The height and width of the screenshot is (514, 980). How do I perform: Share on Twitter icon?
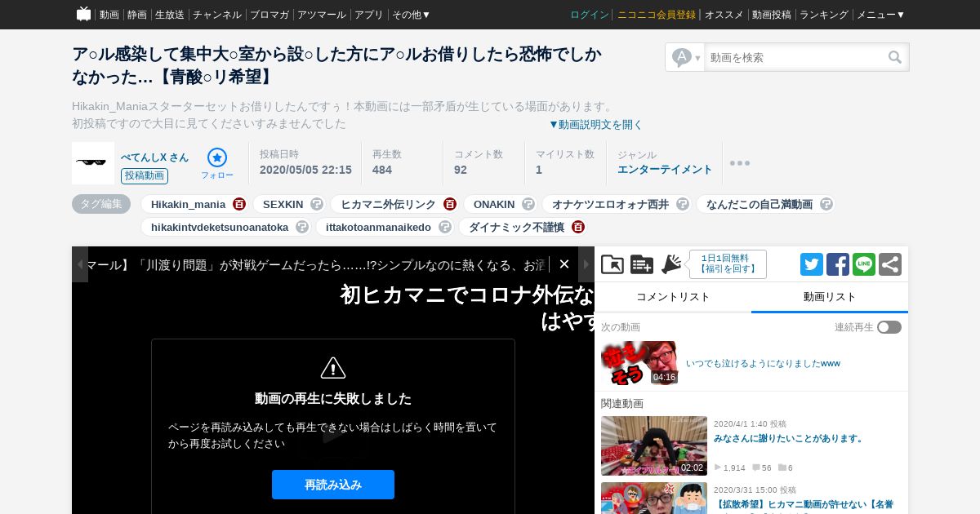coord(812,264)
